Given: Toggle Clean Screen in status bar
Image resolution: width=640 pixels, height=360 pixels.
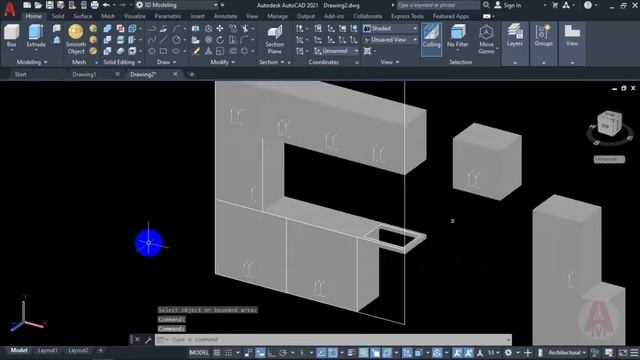Looking at the screenshot, I should pos(623,353).
